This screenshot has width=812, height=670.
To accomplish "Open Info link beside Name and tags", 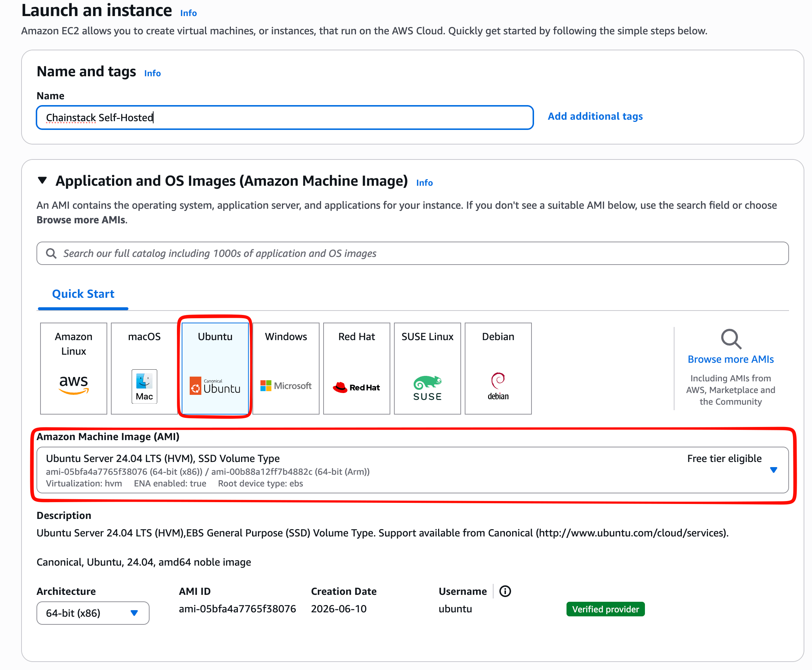I will 152,73.
